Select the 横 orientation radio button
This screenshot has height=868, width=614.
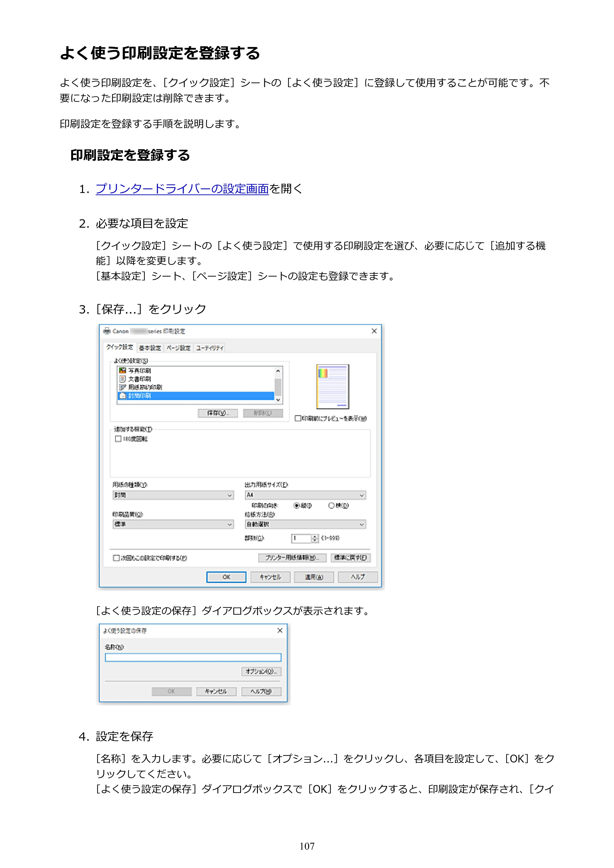pyautogui.click(x=331, y=505)
